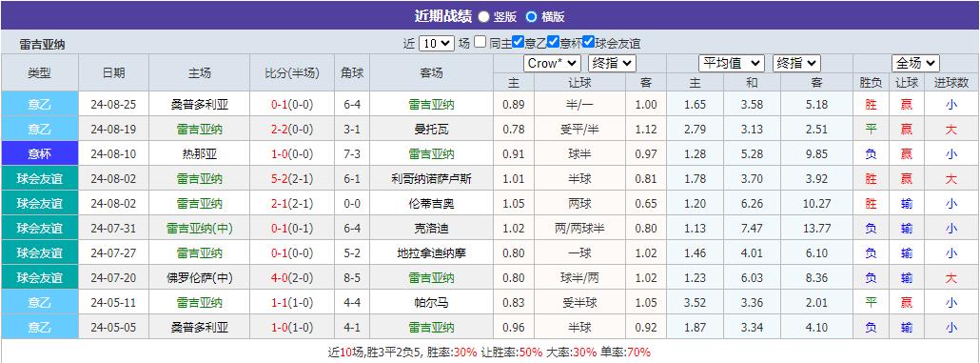Click 雷吉亚纳(中) home team on 24-07-31
Image resolution: width=980 pixels, height=363 pixels.
coord(200,229)
